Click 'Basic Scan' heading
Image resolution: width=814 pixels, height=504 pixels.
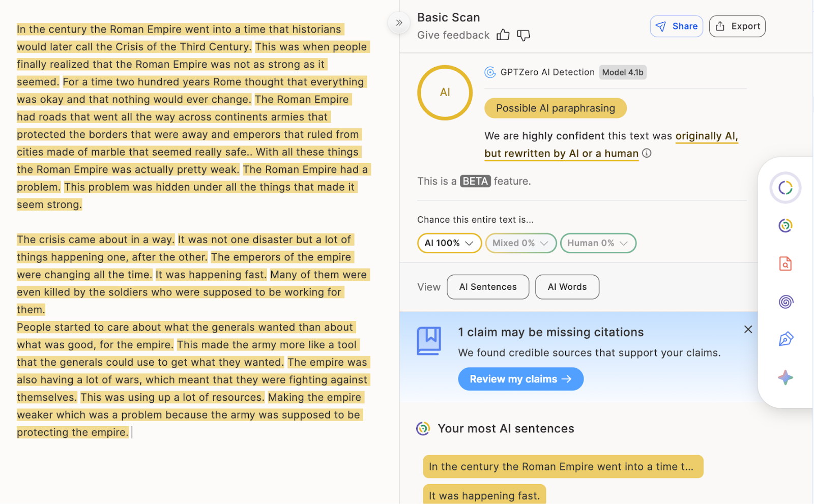point(449,17)
